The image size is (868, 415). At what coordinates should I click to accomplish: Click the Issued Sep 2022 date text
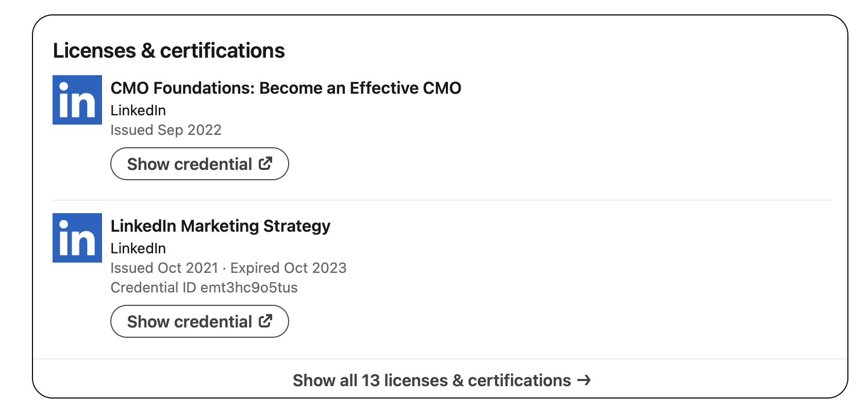166,130
